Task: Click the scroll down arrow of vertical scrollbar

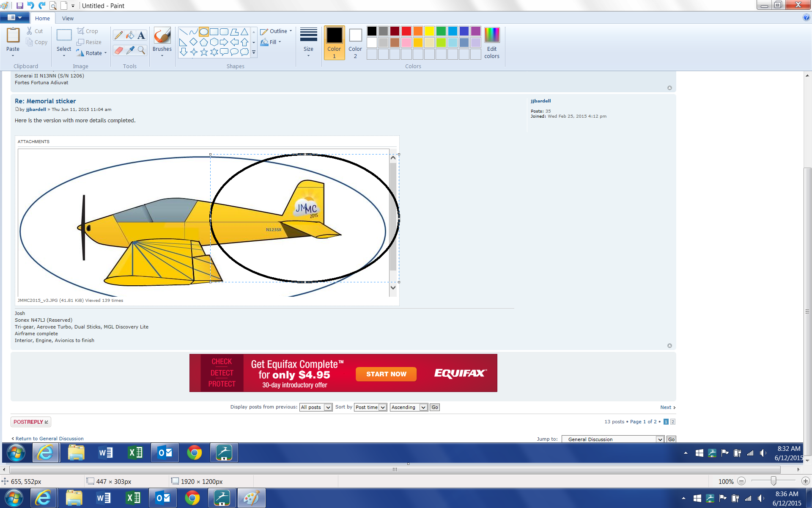Action: 807,460
